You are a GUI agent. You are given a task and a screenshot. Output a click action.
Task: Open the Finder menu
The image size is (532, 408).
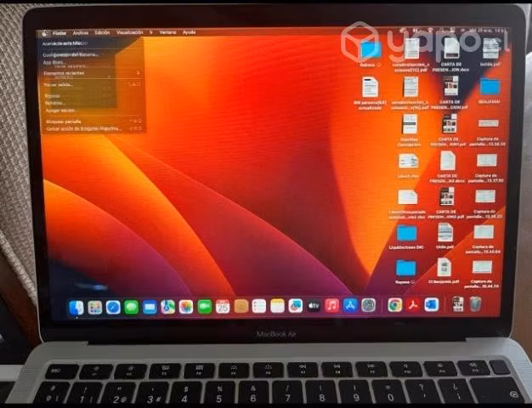coord(59,33)
